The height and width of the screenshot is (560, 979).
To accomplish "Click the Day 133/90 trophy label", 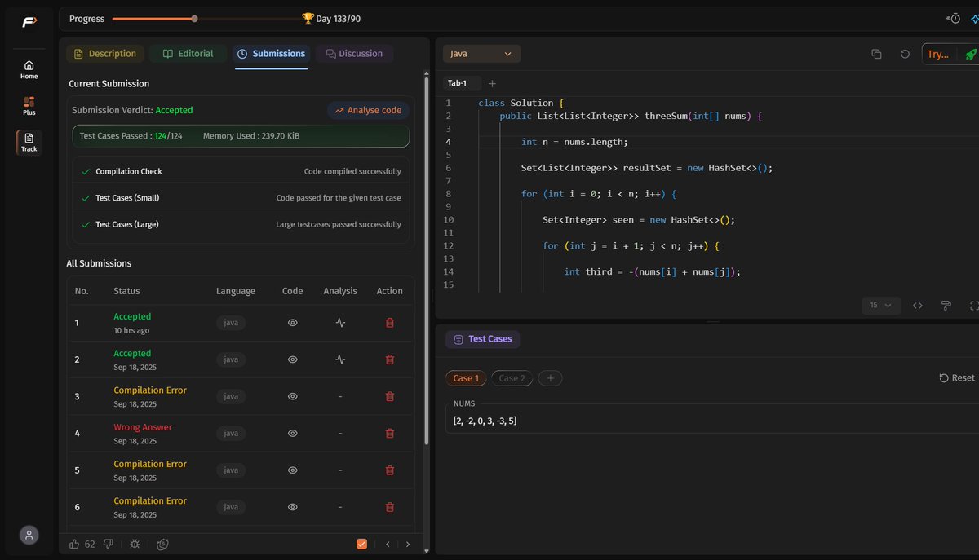I will [x=331, y=18].
